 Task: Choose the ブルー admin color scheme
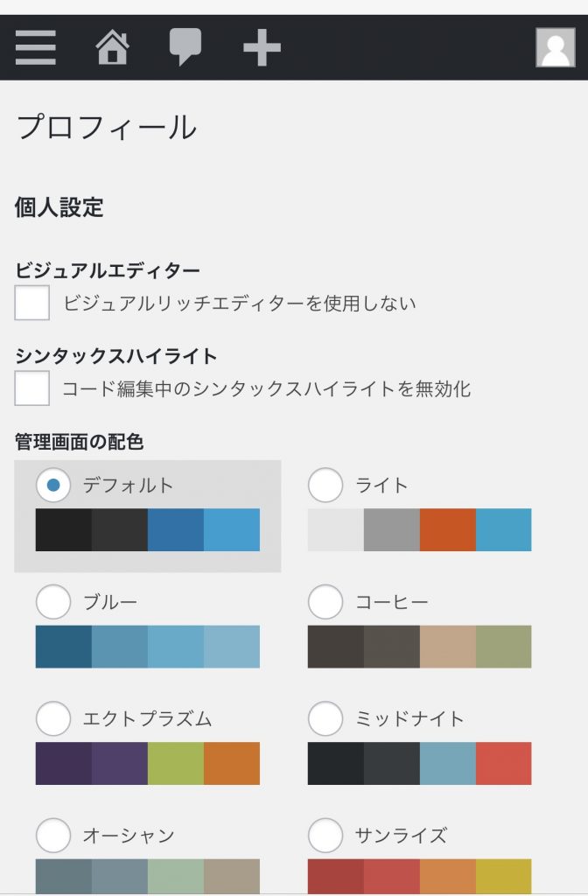pos(53,602)
